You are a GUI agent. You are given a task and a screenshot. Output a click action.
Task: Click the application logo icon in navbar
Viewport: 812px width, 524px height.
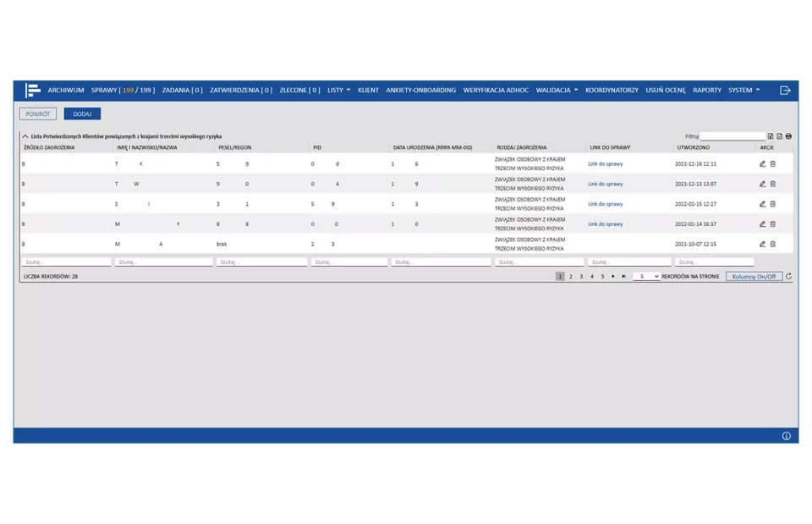tap(33, 90)
